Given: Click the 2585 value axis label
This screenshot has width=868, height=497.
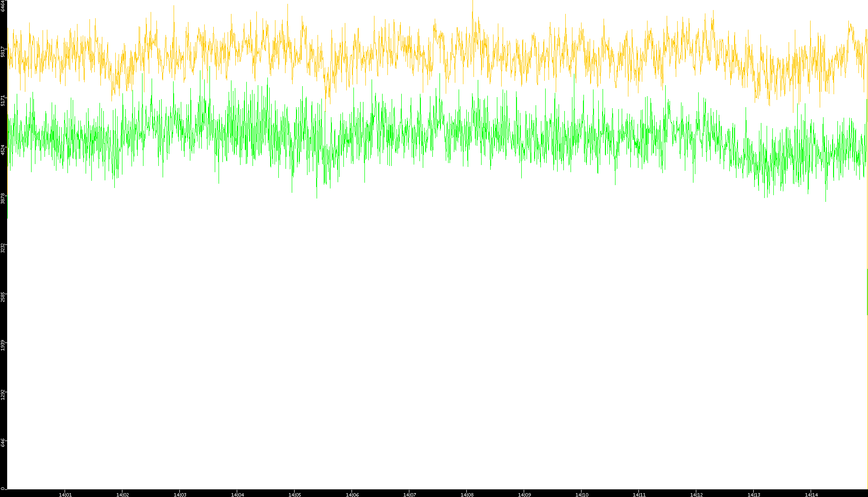Looking at the screenshot, I should click(x=3, y=297).
